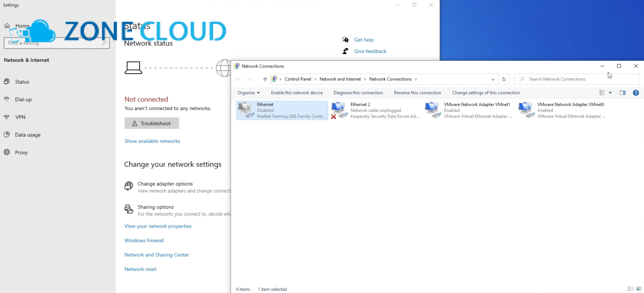The image size is (644, 293).
Task: Click the '4 items' status text
Action: click(x=243, y=289)
